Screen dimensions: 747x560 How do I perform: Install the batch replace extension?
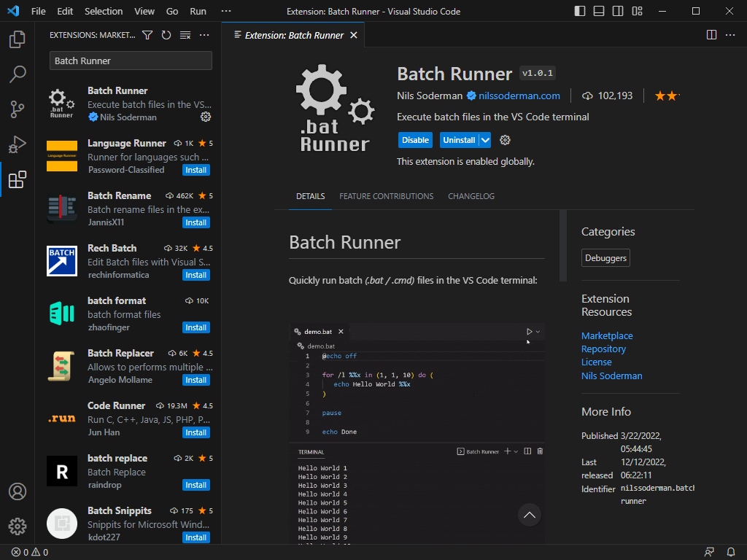pyautogui.click(x=196, y=485)
